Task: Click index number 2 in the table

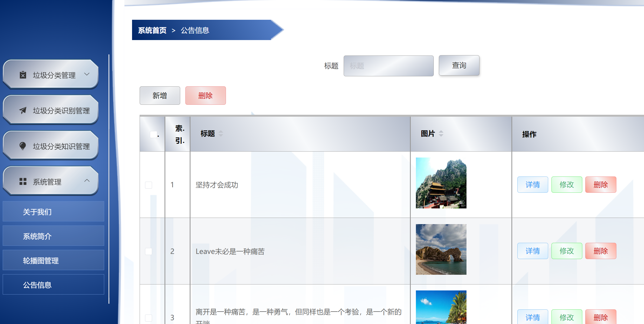Action: click(x=172, y=251)
